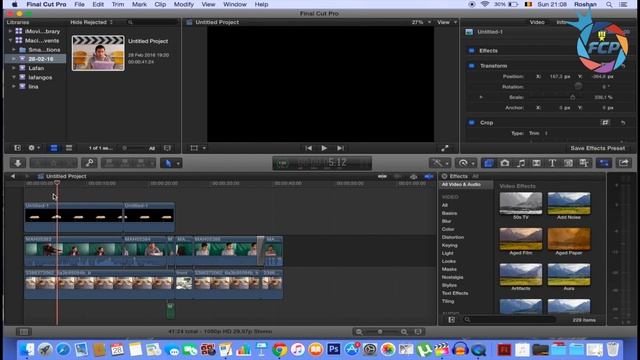Open the Titles browser T icon
Viewport: 640px width, 360px height.
click(x=552, y=163)
